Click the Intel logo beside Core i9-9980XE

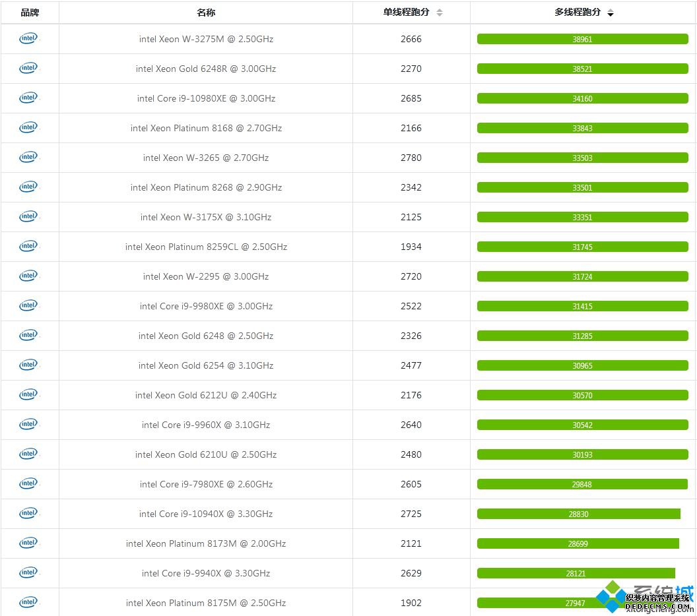[28, 305]
